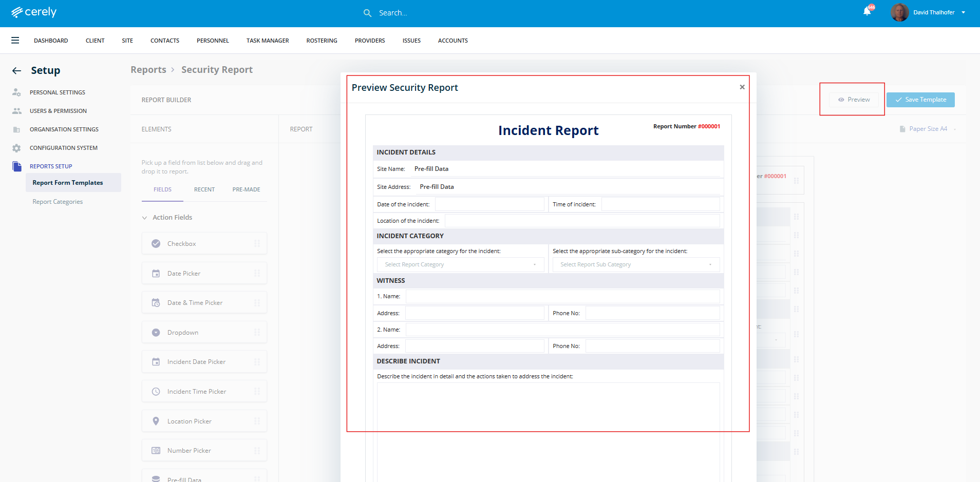Open the Select Report Category dropdown
The image size is (980, 482).
[x=460, y=265]
